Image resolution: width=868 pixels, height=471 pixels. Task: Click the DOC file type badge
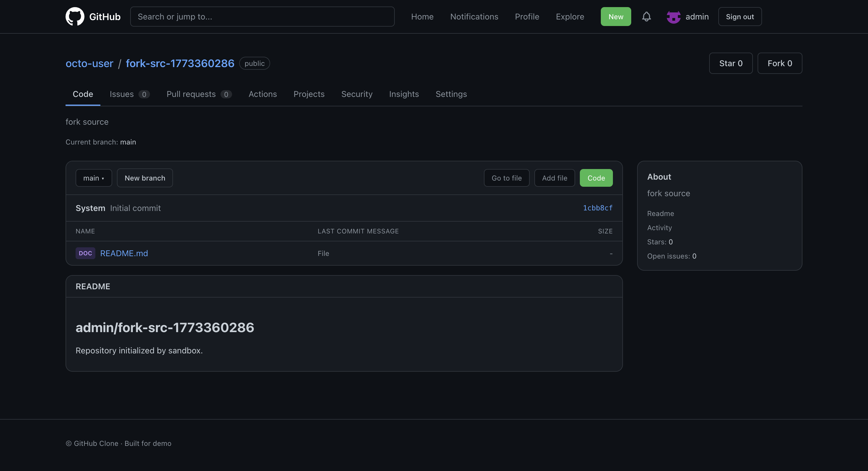coord(85,253)
